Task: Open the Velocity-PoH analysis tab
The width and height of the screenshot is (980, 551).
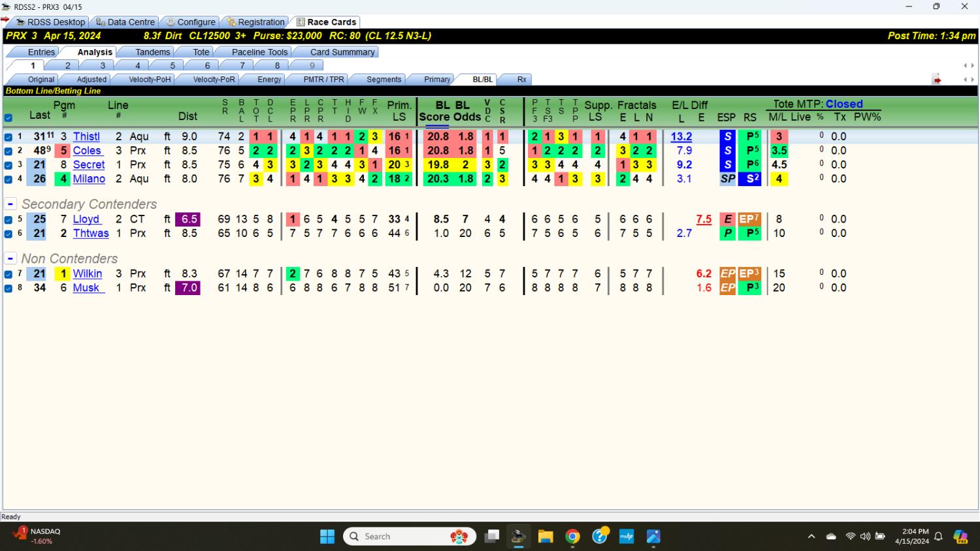Action: pyautogui.click(x=150, y=80)
